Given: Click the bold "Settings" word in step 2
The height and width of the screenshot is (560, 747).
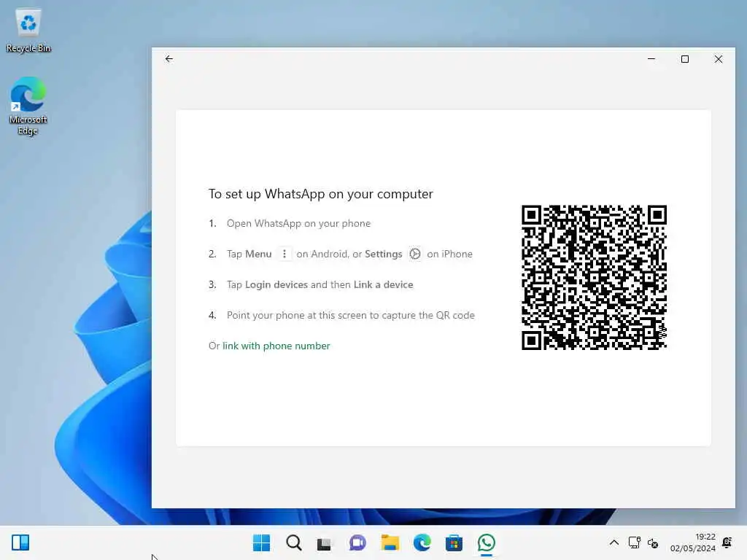Looking at the screenshot, I should coord(384,254).
